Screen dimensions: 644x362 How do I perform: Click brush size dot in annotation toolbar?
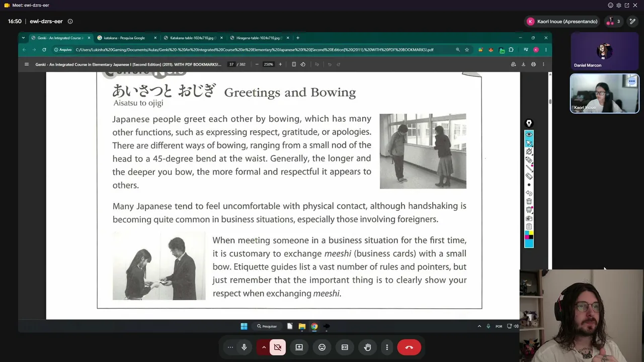pos(529,185)
